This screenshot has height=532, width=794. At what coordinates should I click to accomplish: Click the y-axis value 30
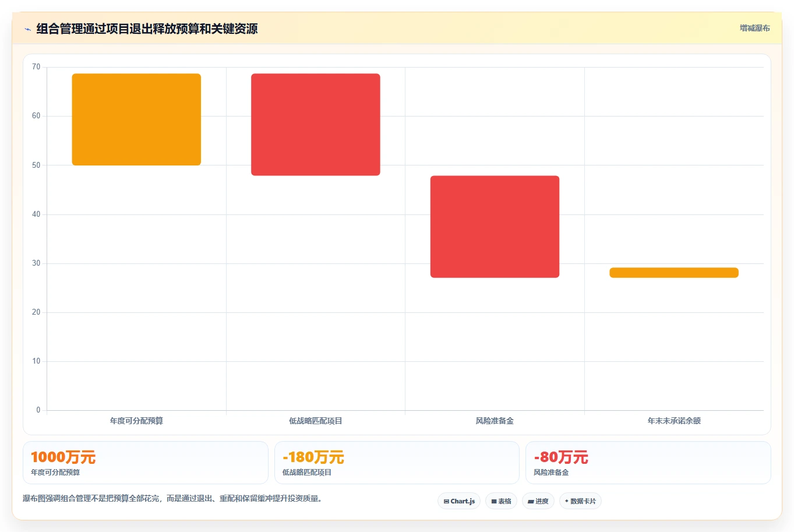36,263
